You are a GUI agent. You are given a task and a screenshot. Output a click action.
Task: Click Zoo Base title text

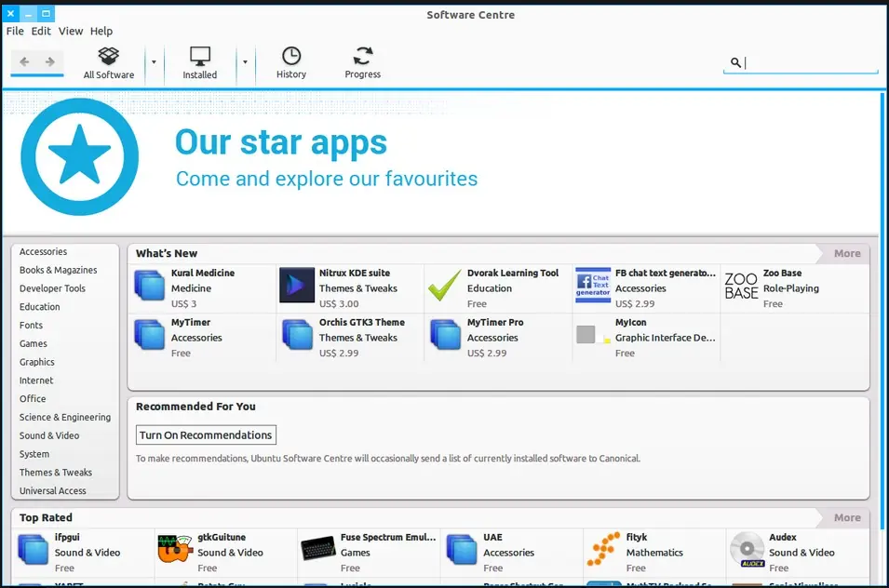coord(782,273)
